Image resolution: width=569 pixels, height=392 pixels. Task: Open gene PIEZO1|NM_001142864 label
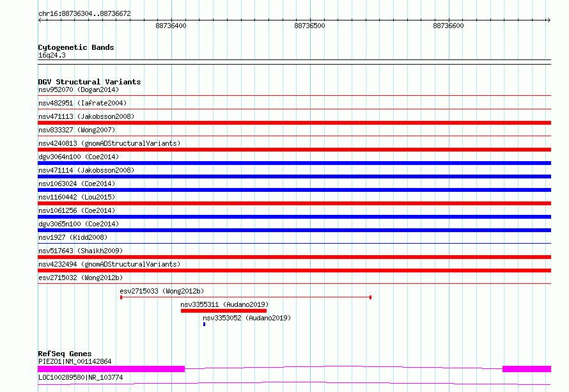click(75, 361)
